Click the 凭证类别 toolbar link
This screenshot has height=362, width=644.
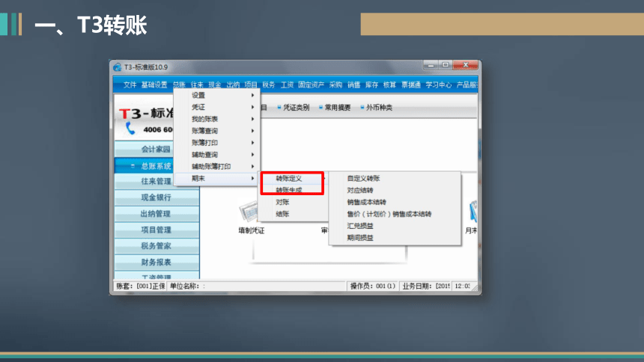click(x=296, y=107)
